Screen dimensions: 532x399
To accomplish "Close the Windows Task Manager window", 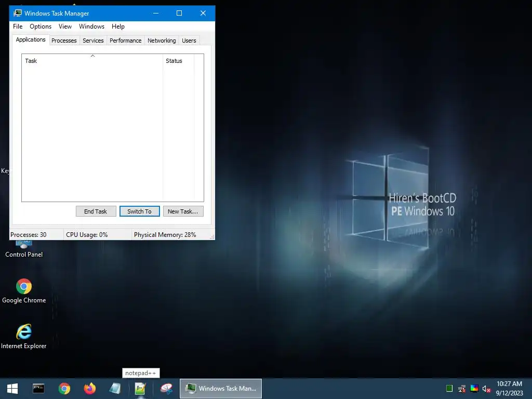I will [203, 13].
